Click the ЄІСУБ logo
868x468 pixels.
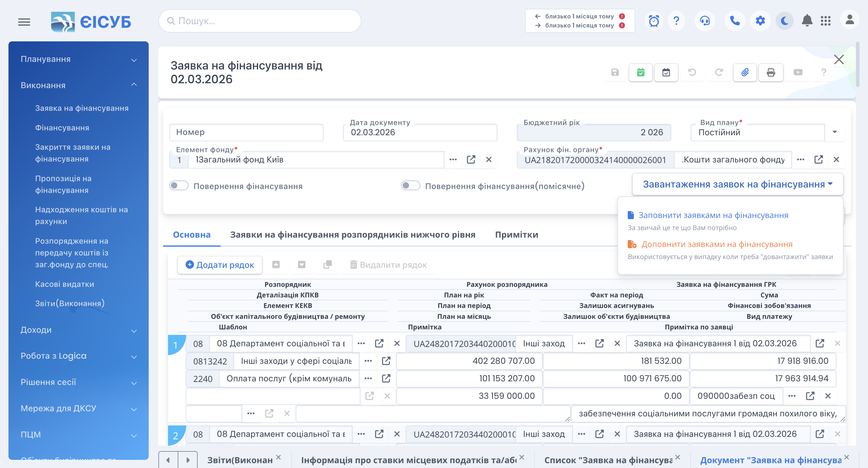(x=91, y=22)
